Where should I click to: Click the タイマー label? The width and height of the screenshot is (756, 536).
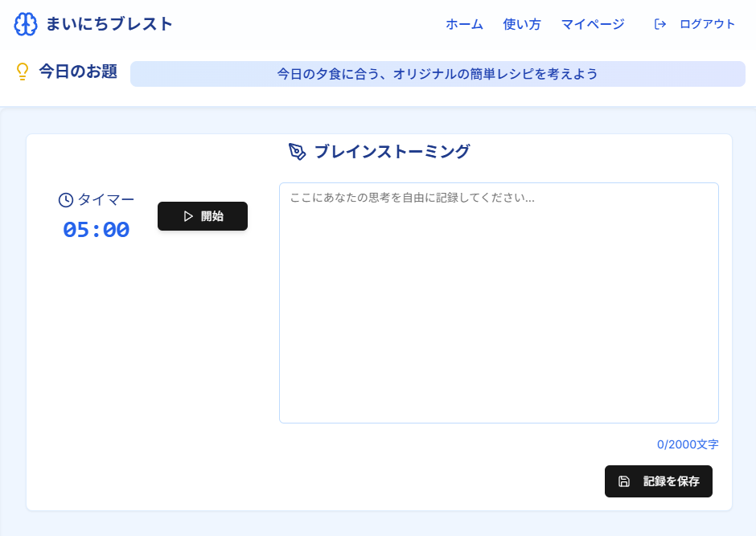pos(106,200)
